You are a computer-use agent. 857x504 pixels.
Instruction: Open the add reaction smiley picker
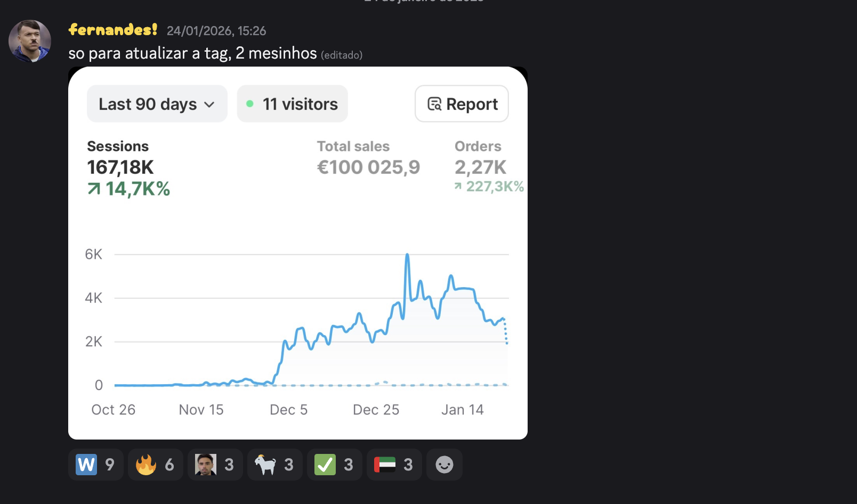(x=444, y=465)
